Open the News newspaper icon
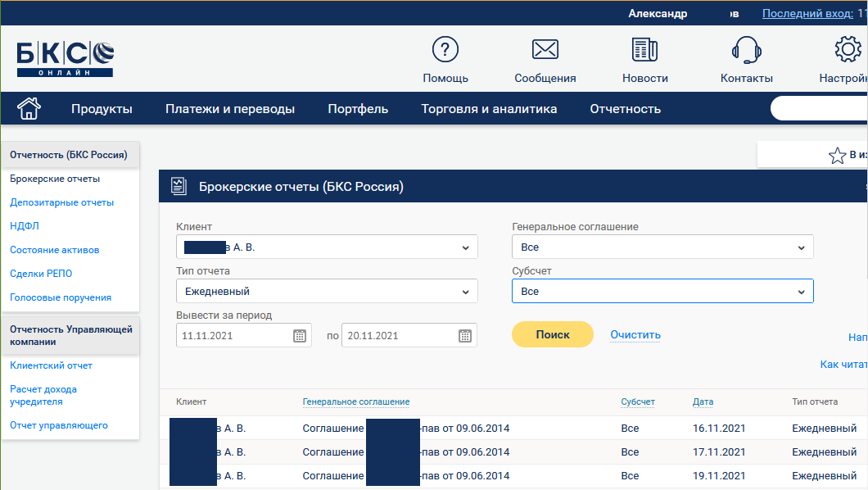This screenshot has height=490, width=868. pos(644,51)
